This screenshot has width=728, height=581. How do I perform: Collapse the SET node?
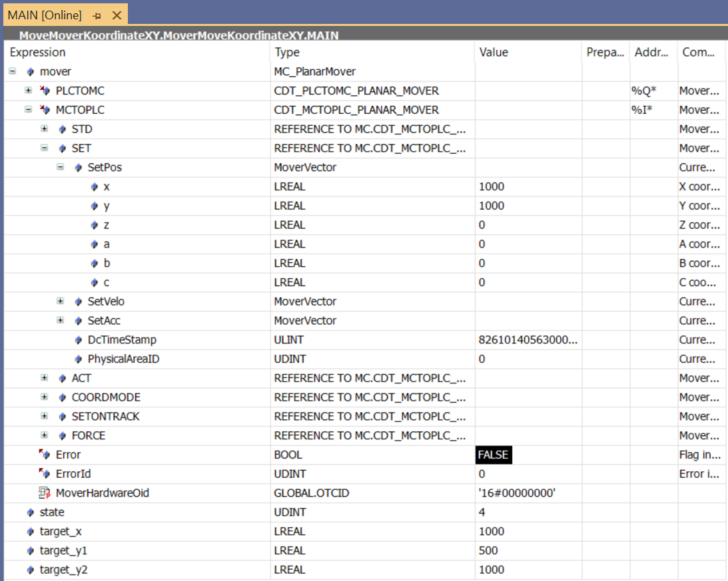[x=44, y=148]
